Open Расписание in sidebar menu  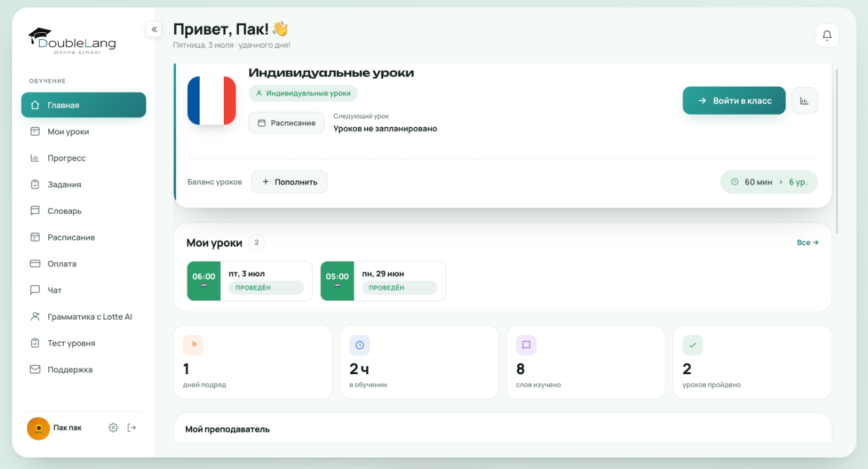click(x=84, y=237)
